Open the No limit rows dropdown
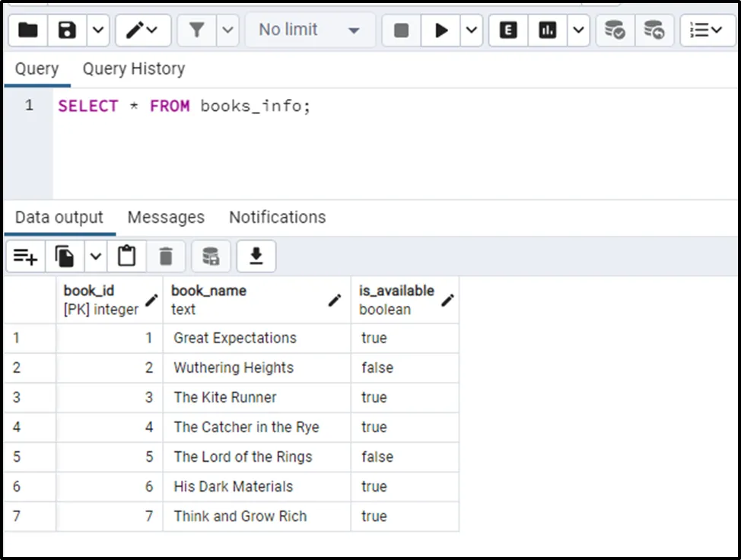The height and width of the screenshot is (560, 741). coord(309,30)
